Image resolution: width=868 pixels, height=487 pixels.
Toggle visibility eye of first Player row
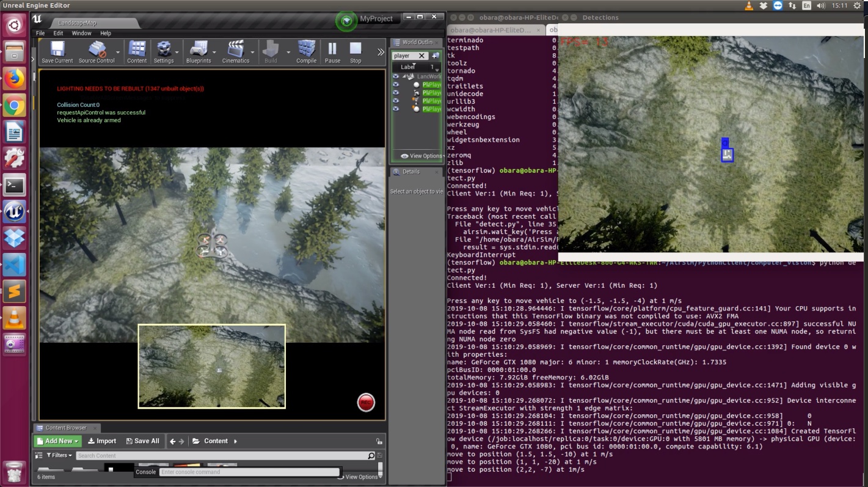(x=396, y=84)
